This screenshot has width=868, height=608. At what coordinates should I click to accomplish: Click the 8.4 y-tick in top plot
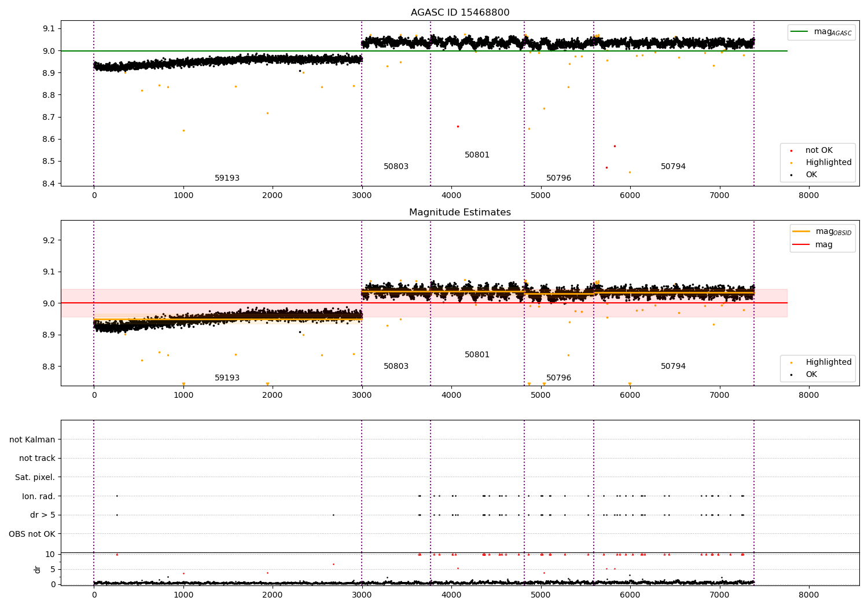click(49, 184)
